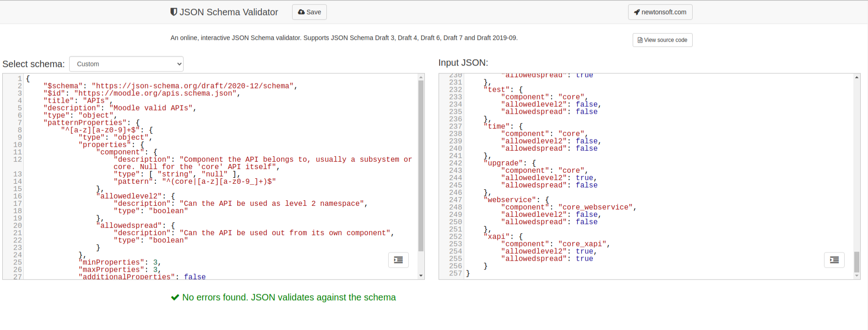
Task: Click the schema editor vertical scrollbar thumb
Action: [421, 166]
